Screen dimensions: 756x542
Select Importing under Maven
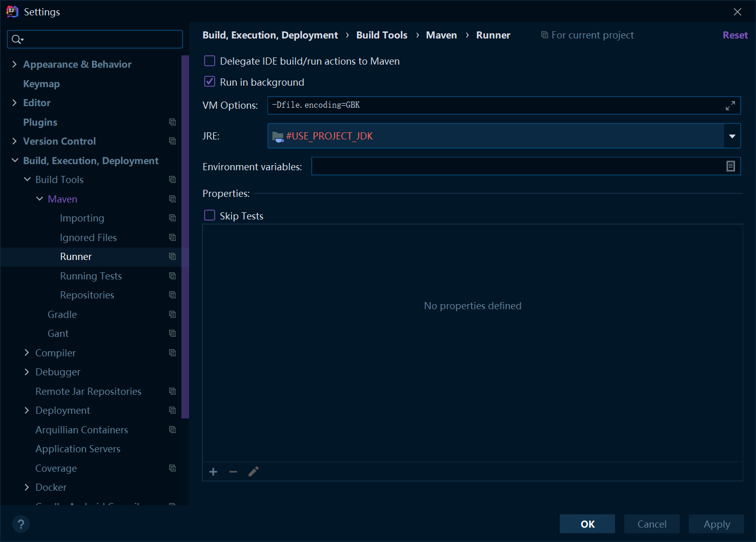pos(82,218)
